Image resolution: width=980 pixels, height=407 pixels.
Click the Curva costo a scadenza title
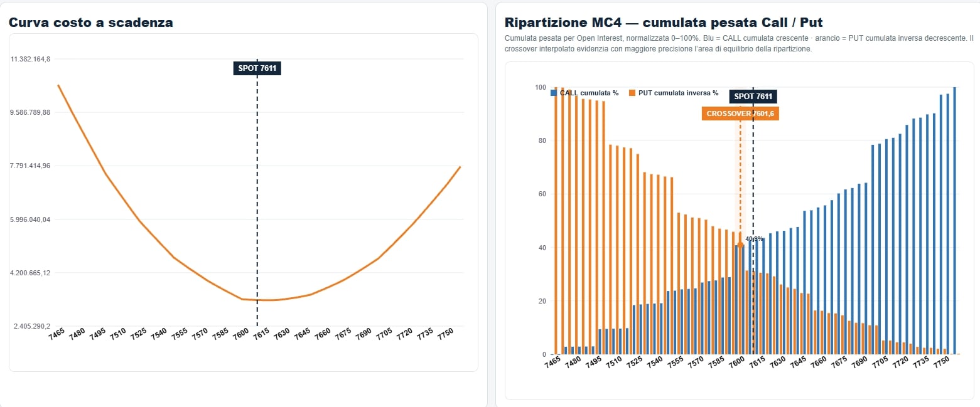click(90, 23)
